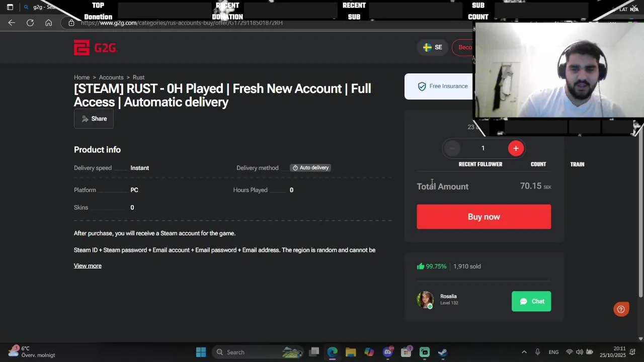Open the Windows Start menu

(x=201, y=352)
